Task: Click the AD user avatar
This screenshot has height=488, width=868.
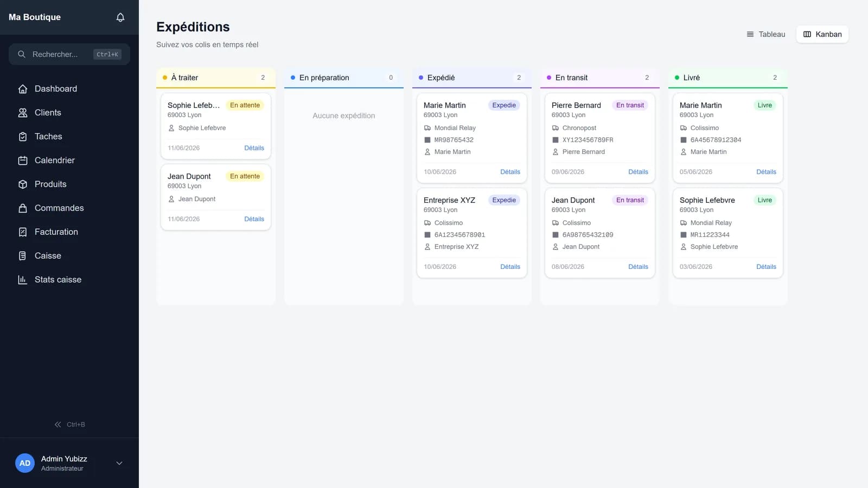Action: pyautogui.click(x=25, y=463)
